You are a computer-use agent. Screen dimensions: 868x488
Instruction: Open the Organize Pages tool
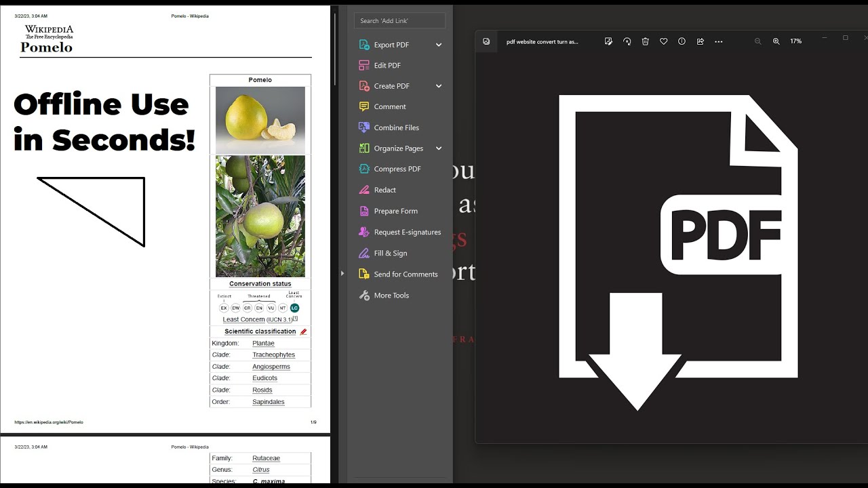[399, 148]
